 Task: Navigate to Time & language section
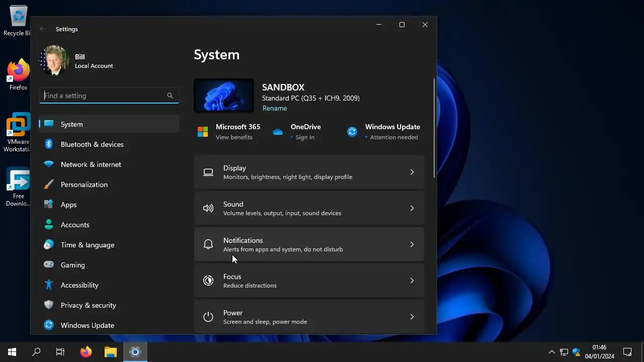tap(109, 245)
